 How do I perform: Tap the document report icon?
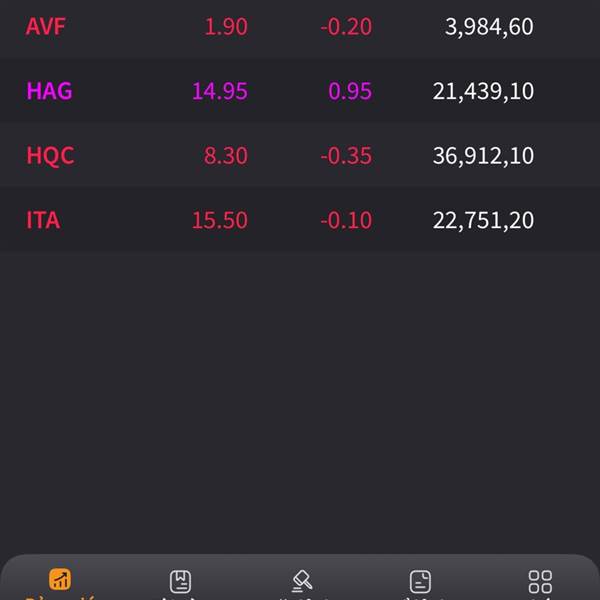tap(420, 581)
